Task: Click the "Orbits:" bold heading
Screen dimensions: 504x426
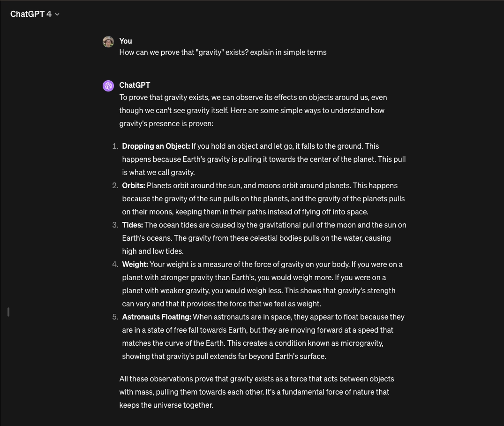Action: [134, 185]
